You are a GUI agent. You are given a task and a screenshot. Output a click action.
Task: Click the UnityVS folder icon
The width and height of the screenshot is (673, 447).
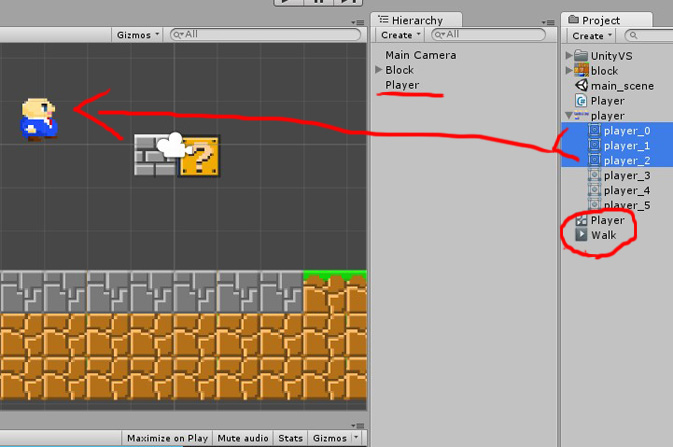[x=581, y=55]
